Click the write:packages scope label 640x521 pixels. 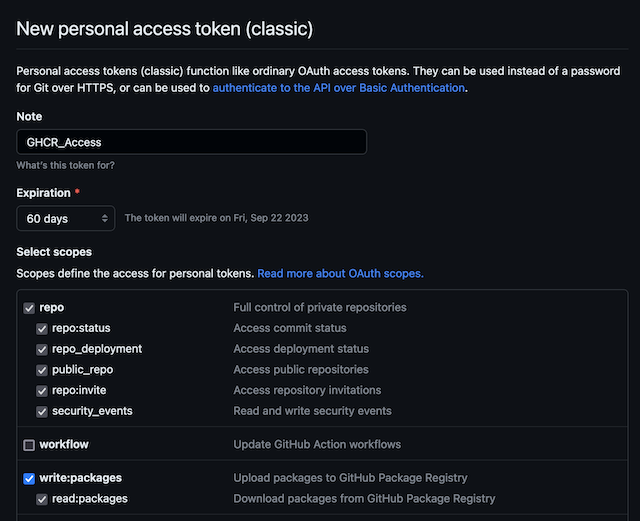[80, 478]
